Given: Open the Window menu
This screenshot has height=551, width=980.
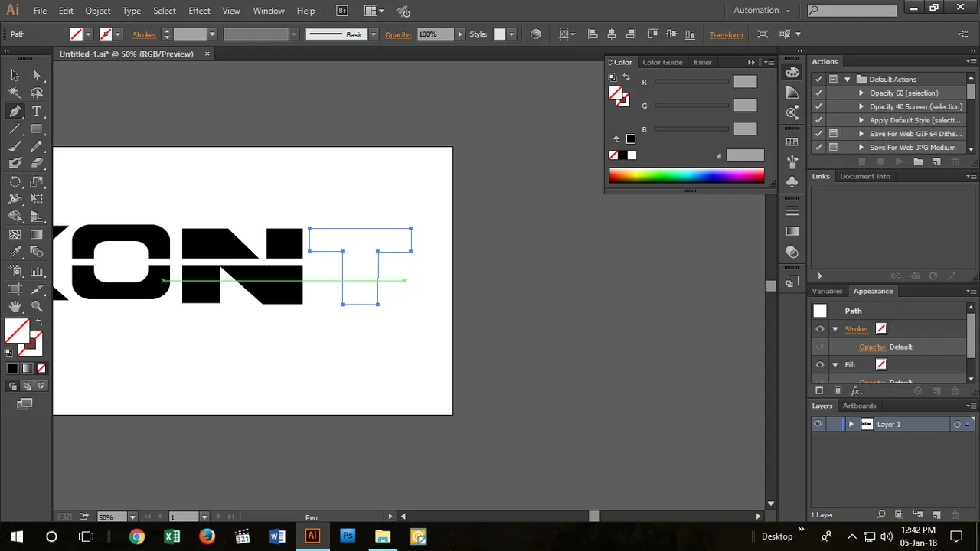Looking at the screenshot, I should [x=269, y=11].
